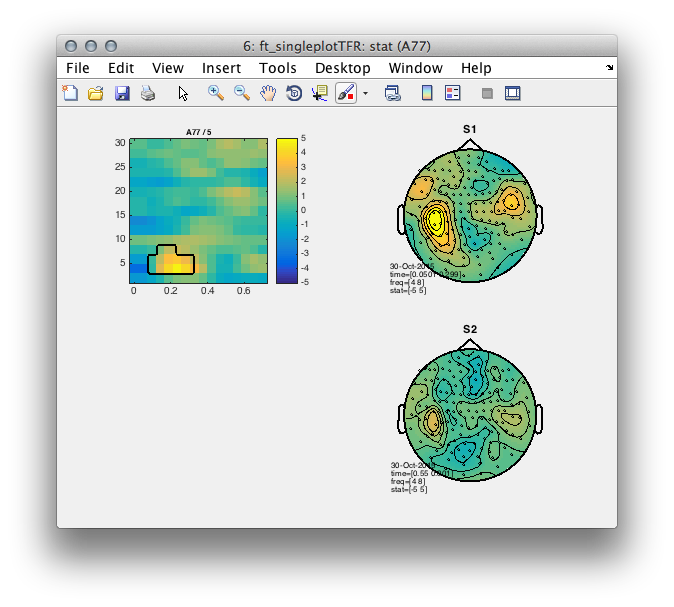Click the Hide Plot Tools icon
Screen dimensions: 674x607
(487, 93)
